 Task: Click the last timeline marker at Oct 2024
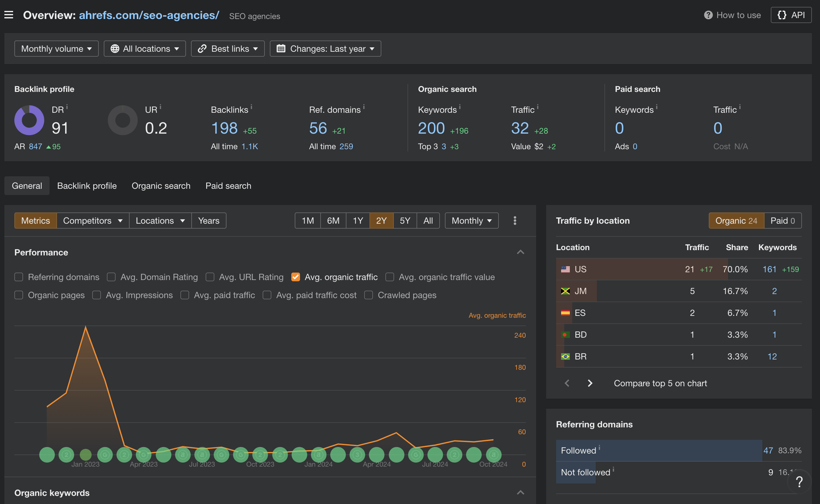[x=494, y=455]
